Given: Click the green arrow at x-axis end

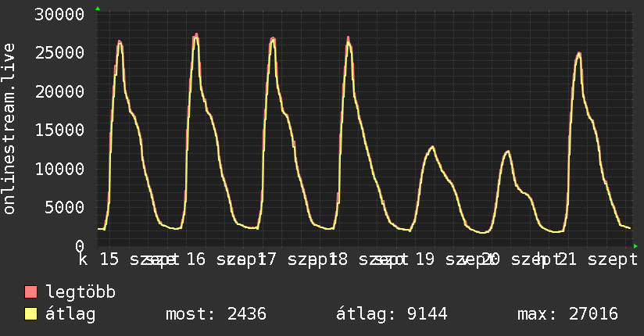Looking at the screenshot, I should coord(635,246).
